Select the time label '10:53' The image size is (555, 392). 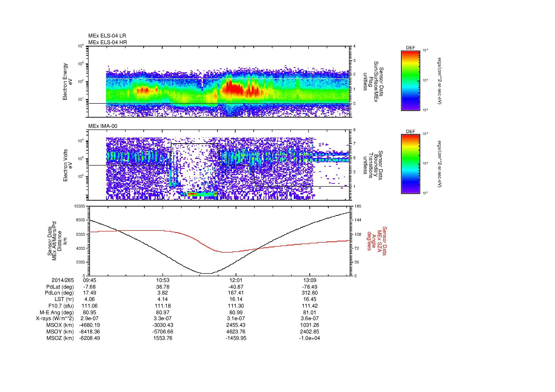(x=163, y=280)
